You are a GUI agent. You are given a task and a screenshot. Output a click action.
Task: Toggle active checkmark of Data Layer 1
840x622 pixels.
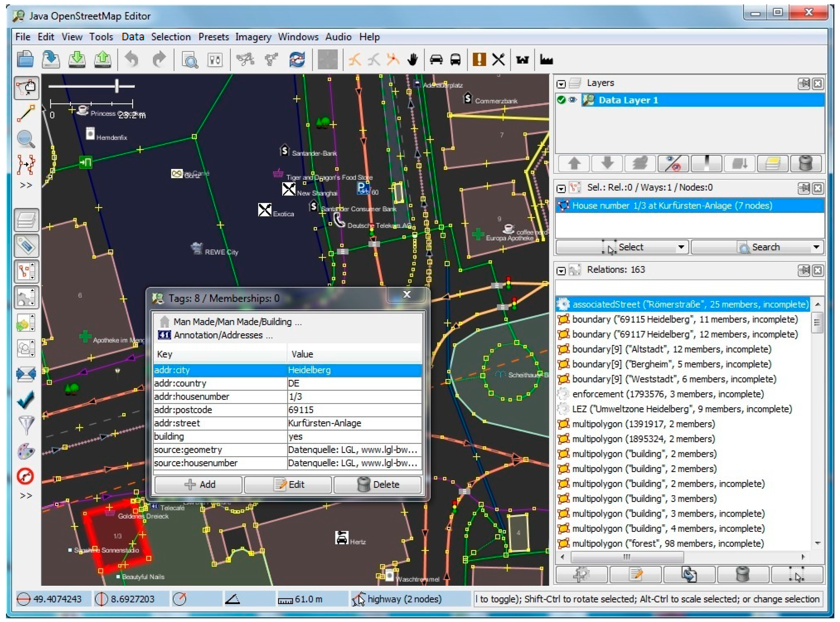pyautogui.click(x=561, y=100)
